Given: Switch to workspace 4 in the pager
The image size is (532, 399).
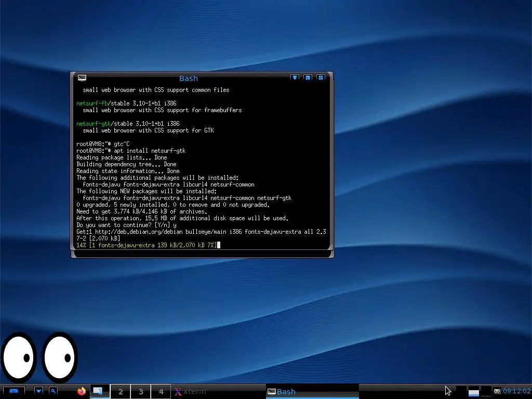Looking at the screenshot, I should (161, 391).
